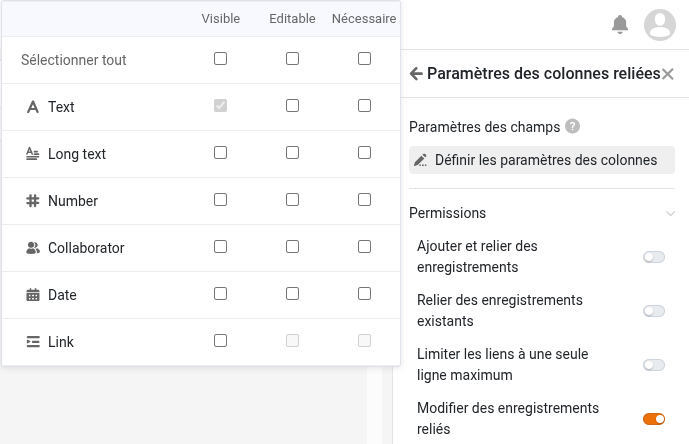Check Editable for Collaborator row

click(293, 247)
